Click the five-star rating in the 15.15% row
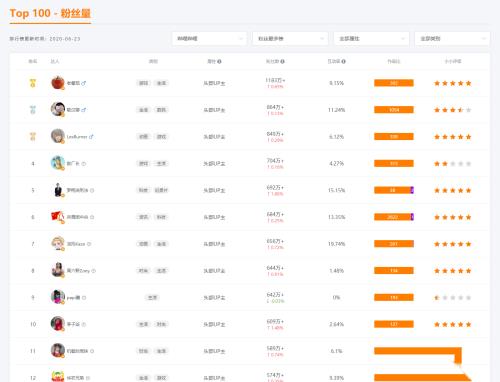 tap(453, 190)
